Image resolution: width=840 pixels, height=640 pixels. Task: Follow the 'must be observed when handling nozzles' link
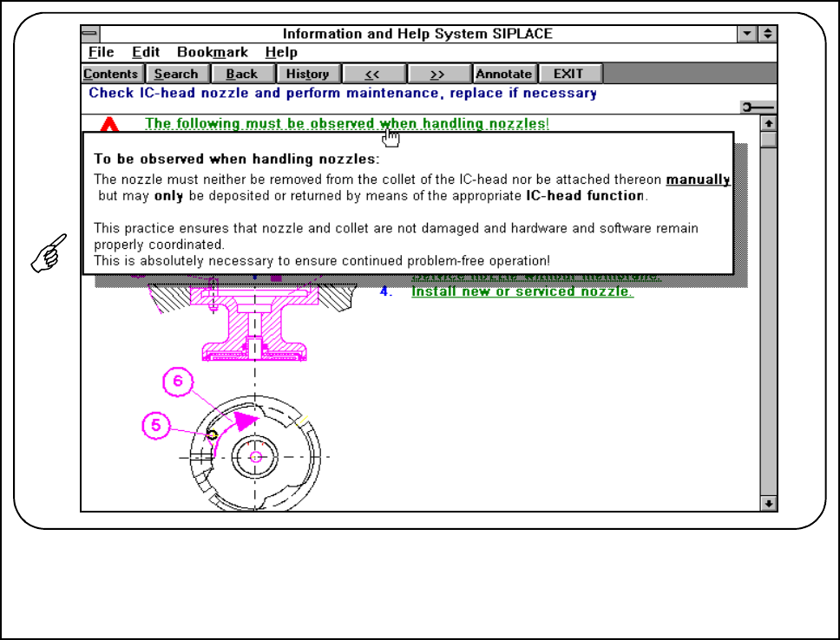click(x=347, y=123)
